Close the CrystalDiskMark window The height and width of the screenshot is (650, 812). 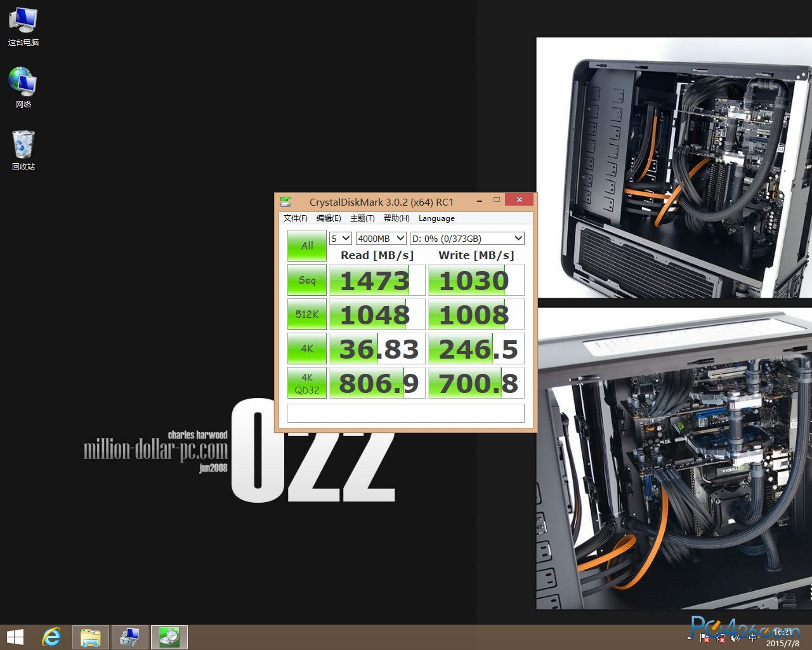519,199
